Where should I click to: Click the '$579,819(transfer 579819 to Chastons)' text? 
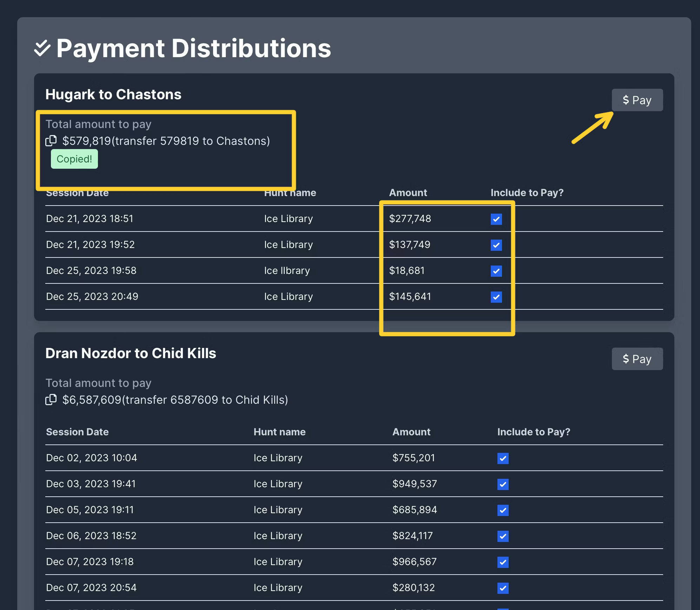tap(166, 141)
